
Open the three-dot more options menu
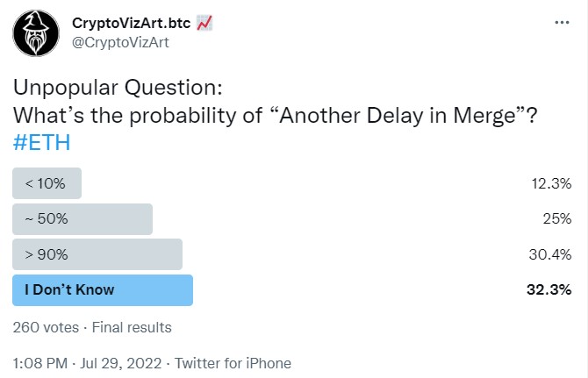[562, 22]
